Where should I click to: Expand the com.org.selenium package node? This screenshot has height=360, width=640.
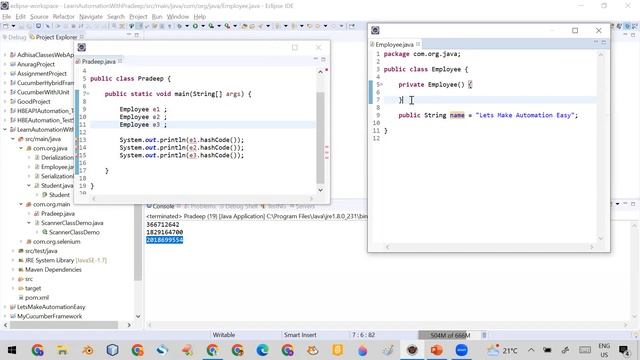coord(21,242)
